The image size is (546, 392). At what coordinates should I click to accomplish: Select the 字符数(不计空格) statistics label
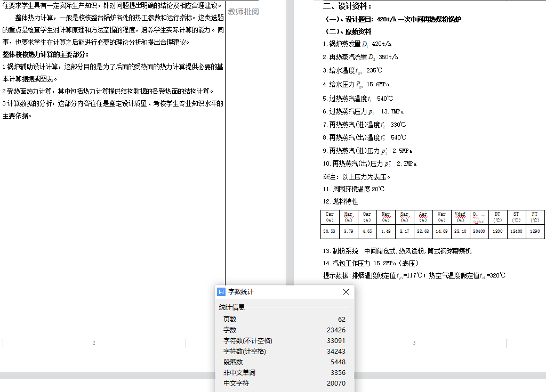[x=248, y=341]
